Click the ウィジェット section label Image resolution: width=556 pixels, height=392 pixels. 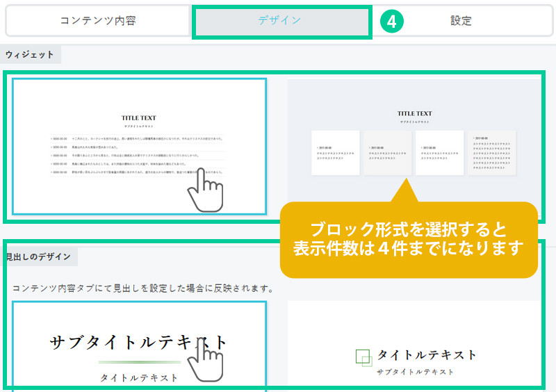pos(29,54)
